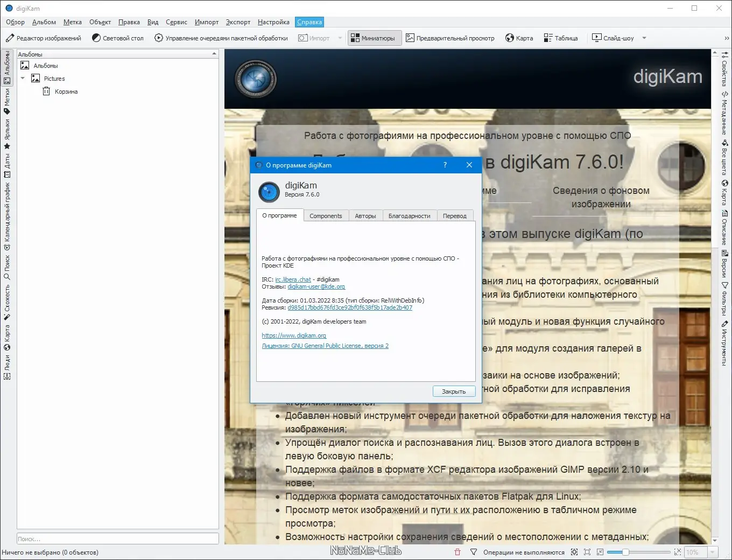The height and width of the screenshot is (560, 732).
Task: Select the Корзина (Trash) tree item
Action: 60,92
